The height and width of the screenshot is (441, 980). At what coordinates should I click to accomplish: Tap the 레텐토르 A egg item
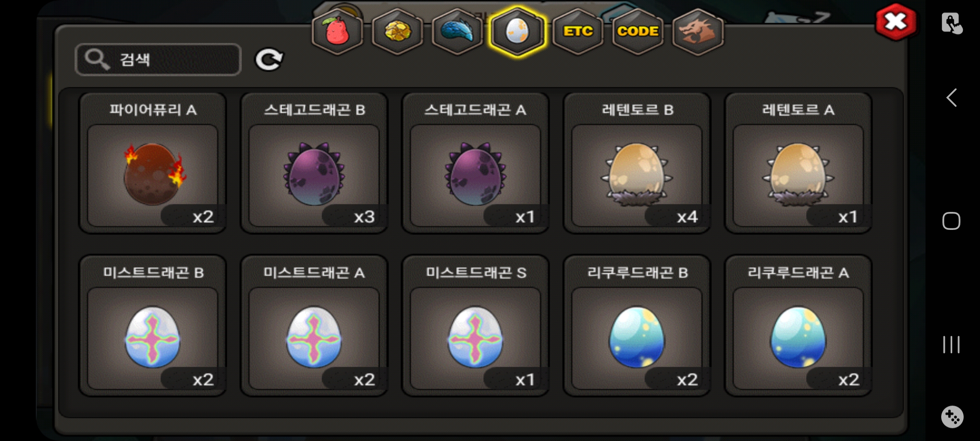pos(798,163)
